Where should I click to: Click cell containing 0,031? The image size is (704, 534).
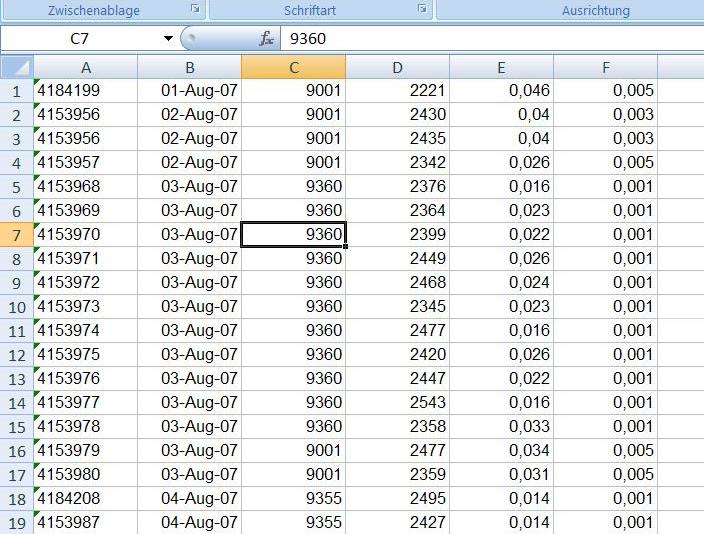pyautogui.click(x=502, y=475)
